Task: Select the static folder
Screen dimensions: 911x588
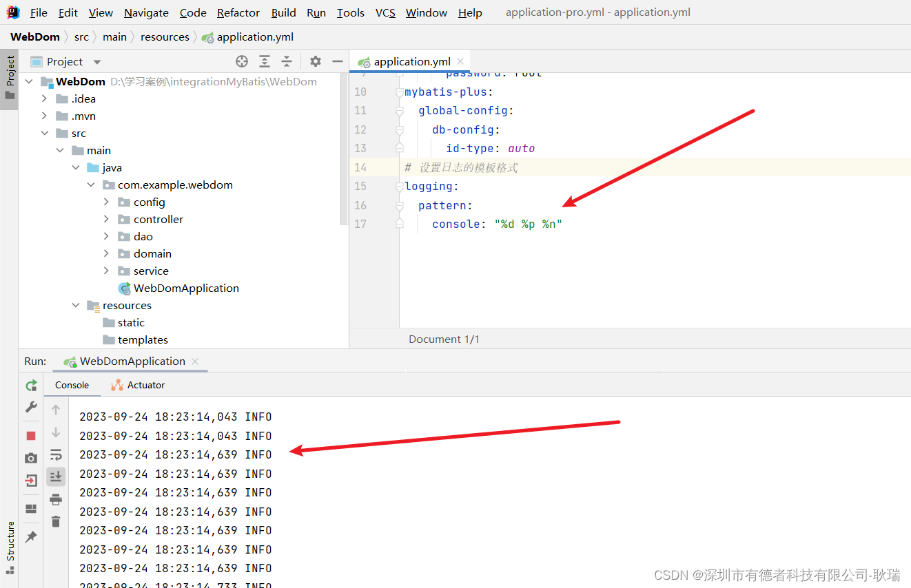Action: click(123, 322)
